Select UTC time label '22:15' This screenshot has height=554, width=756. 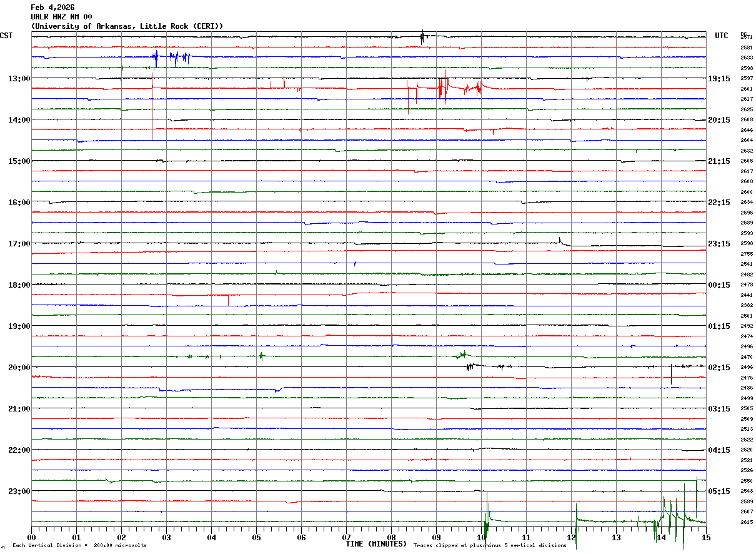click(719, 203)
